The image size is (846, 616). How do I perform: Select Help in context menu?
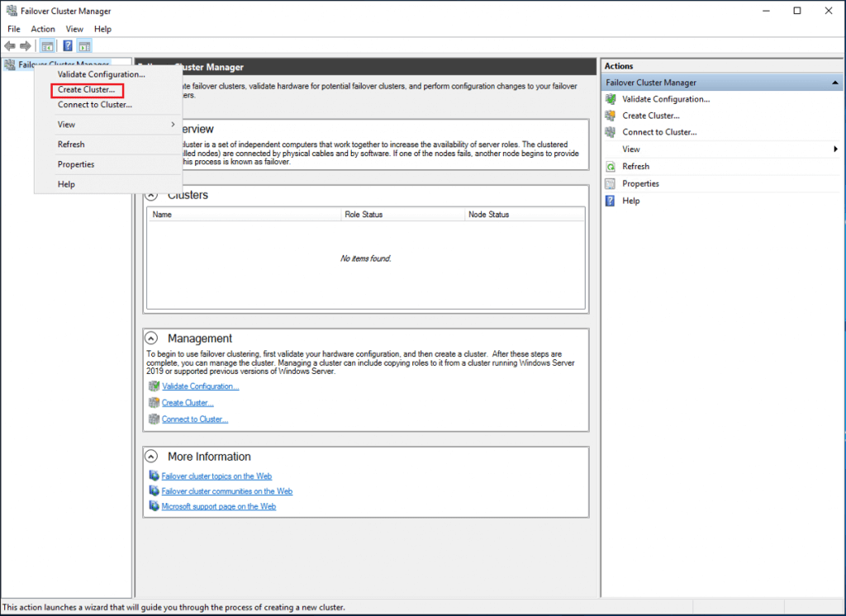(66, 184)
